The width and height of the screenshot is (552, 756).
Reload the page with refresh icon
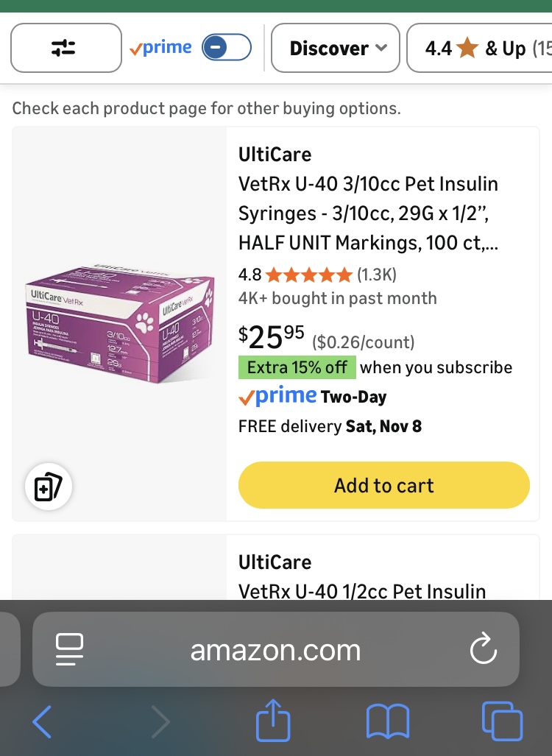(x=483, y=649)
